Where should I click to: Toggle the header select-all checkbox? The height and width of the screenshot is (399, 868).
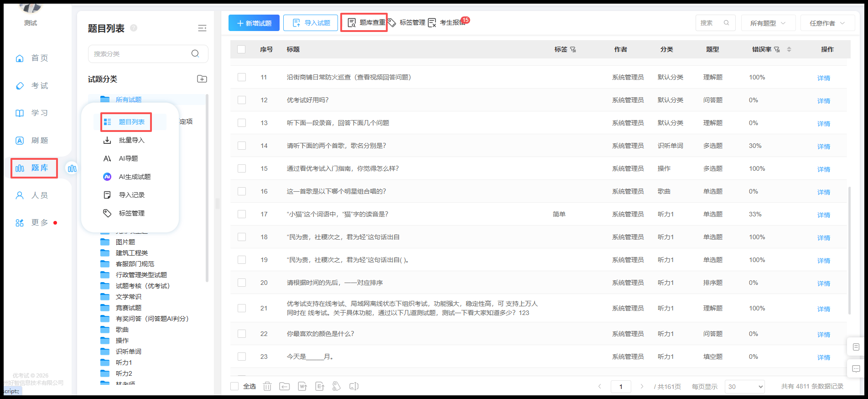click(x=241, y=49)
